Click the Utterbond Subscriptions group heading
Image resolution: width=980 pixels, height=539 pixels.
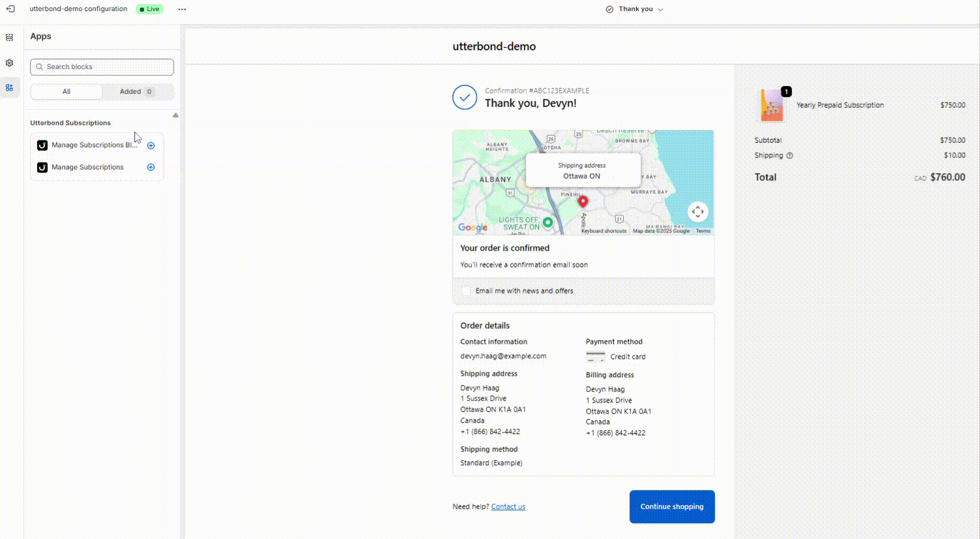(x=70, y=123)
